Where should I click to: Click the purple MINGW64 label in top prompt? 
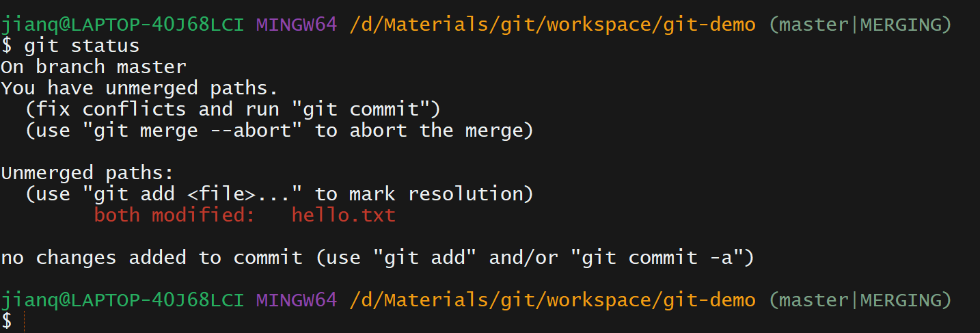297,25
